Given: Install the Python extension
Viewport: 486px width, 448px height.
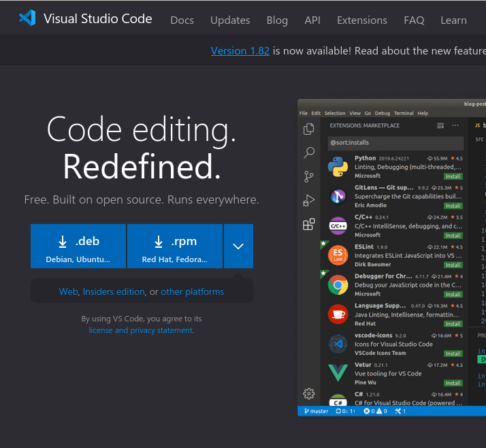Looking at the screenshot, I should (453, 176).
